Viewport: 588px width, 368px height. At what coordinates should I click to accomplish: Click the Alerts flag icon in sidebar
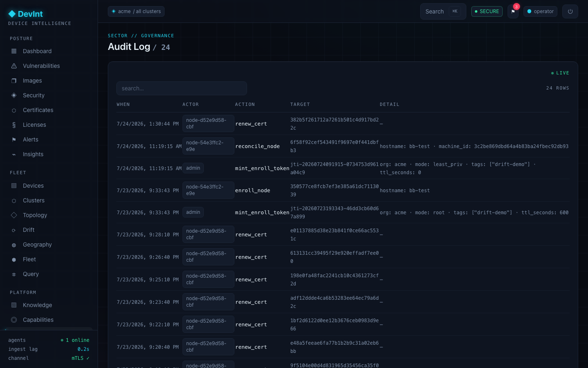click(x=14, y=139)
